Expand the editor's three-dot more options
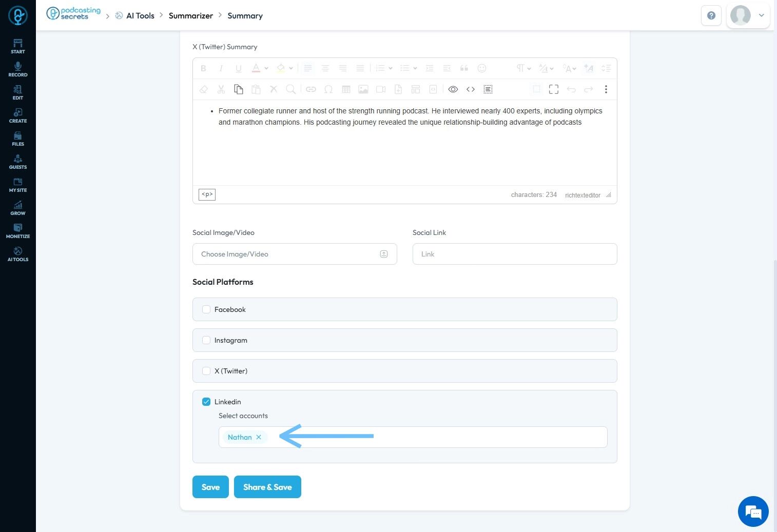Viewport: 777px width, 532px height. pyautogui.click(x=606, y=89)
